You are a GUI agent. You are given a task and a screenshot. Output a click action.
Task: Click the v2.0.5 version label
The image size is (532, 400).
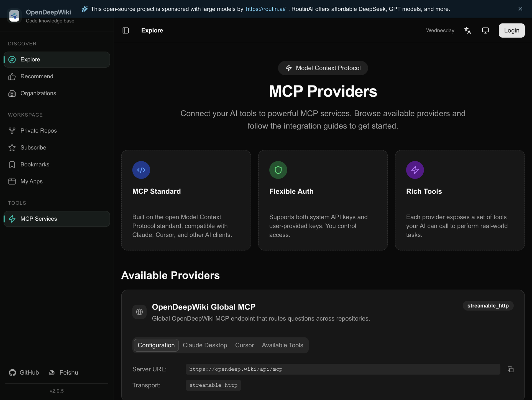[x=57, y=391]
